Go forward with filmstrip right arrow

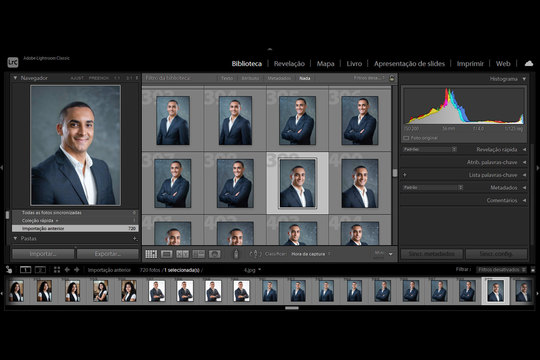(x=76, y=270)
